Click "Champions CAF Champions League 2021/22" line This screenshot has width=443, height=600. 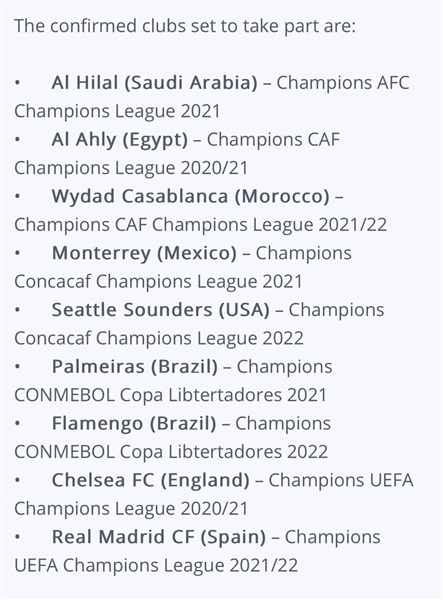200,225
